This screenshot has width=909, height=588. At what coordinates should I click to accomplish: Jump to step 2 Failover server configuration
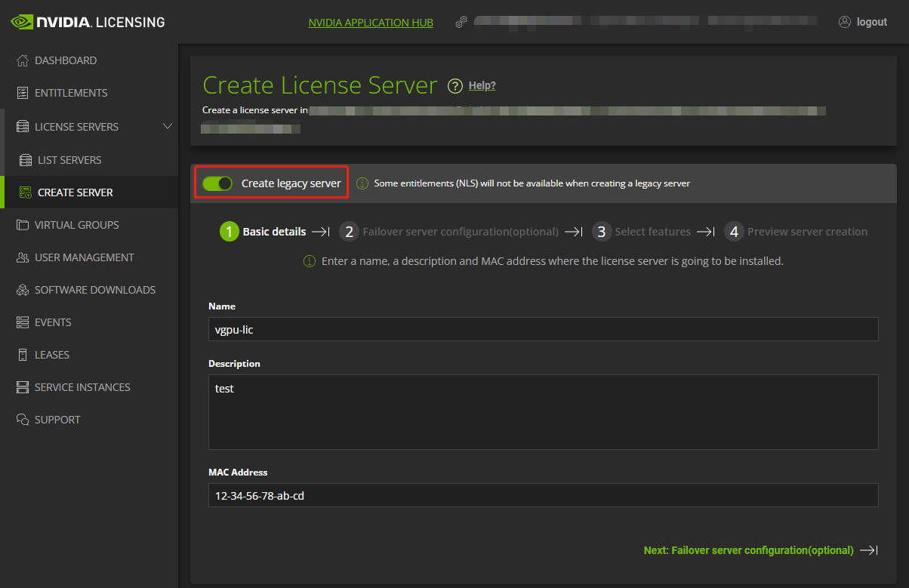[448, 232]
